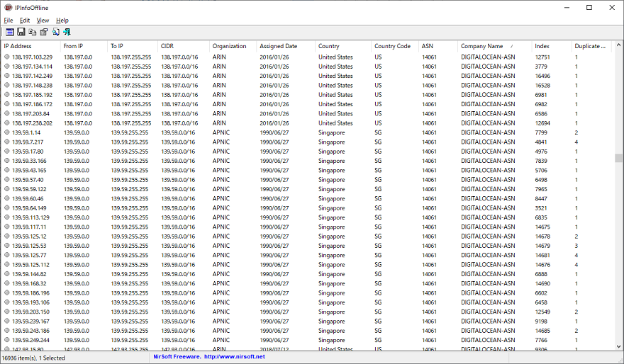
Task: Select the 139.59.60.46 row
Action: coord(306,199)
